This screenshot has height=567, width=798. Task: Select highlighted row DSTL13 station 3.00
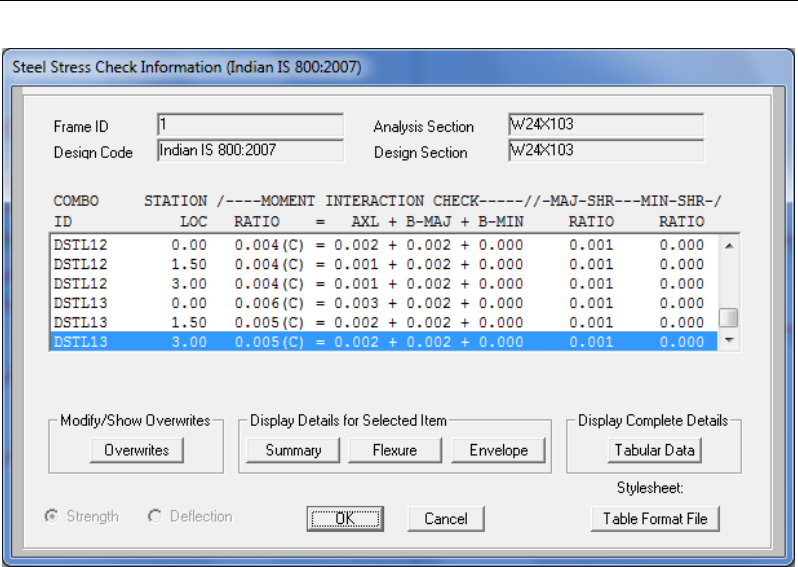[x=384, y=342]
